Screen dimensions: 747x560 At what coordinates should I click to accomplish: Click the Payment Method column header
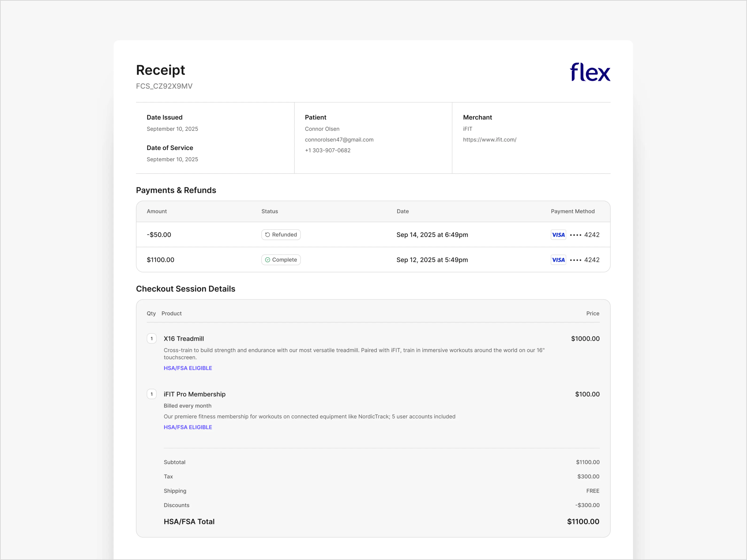[x=572, y=211]
